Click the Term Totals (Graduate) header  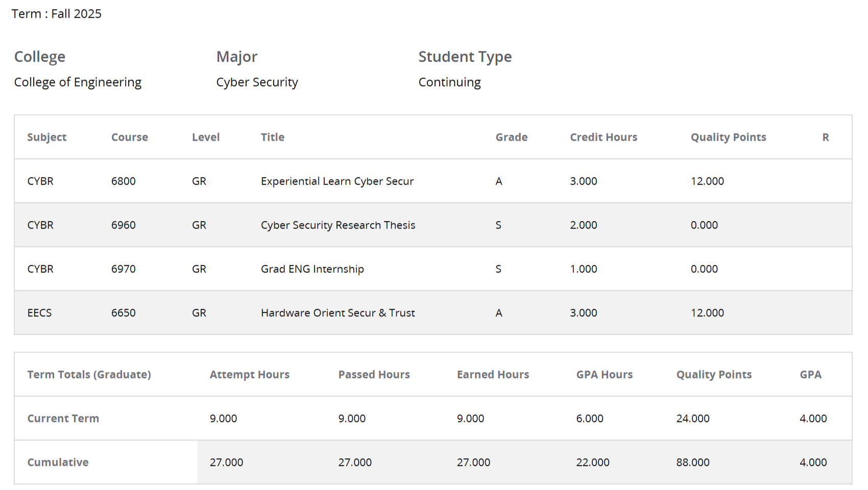point(89,375)
